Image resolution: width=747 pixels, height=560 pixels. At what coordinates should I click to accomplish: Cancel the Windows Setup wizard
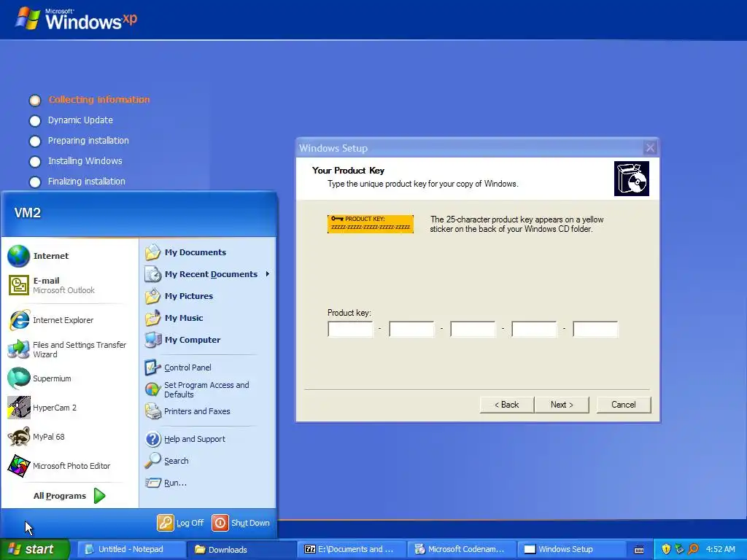(624, 405)
